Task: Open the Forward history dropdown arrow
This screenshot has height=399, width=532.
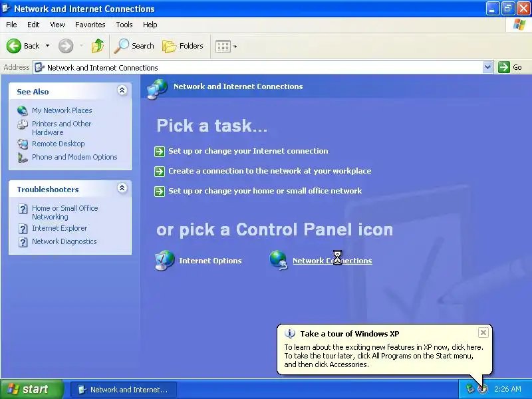Action: tap(81, 46)
